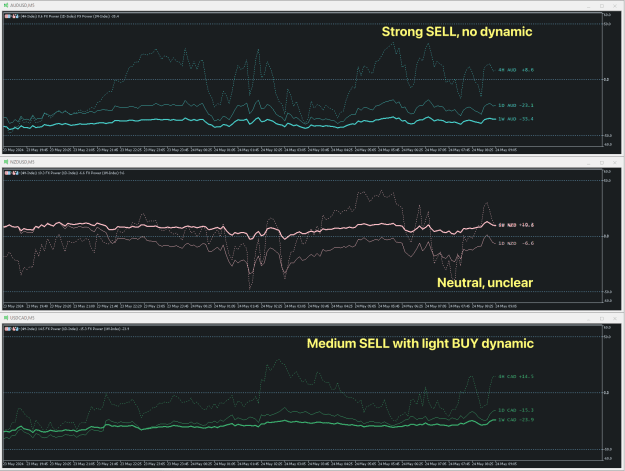Viewport: 625px width, 471px height.
Task: Close the NZDUSD,M5 chart window
Action: click(x=615, y=163)
